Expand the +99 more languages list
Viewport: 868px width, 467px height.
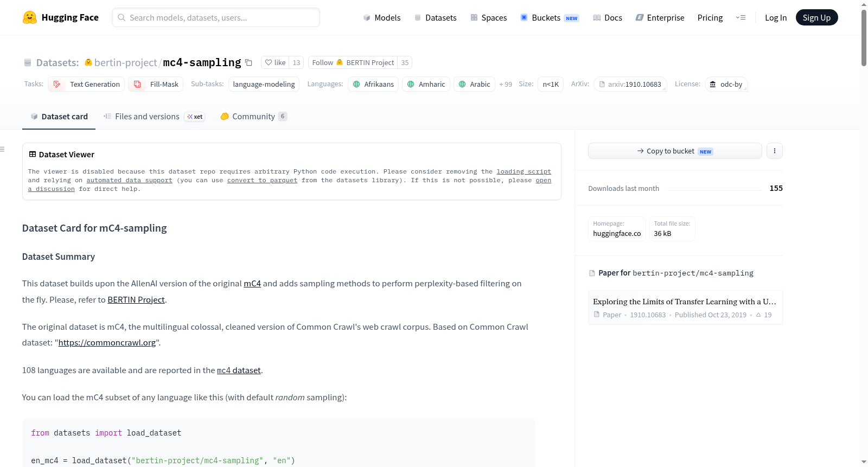point(506,85)
